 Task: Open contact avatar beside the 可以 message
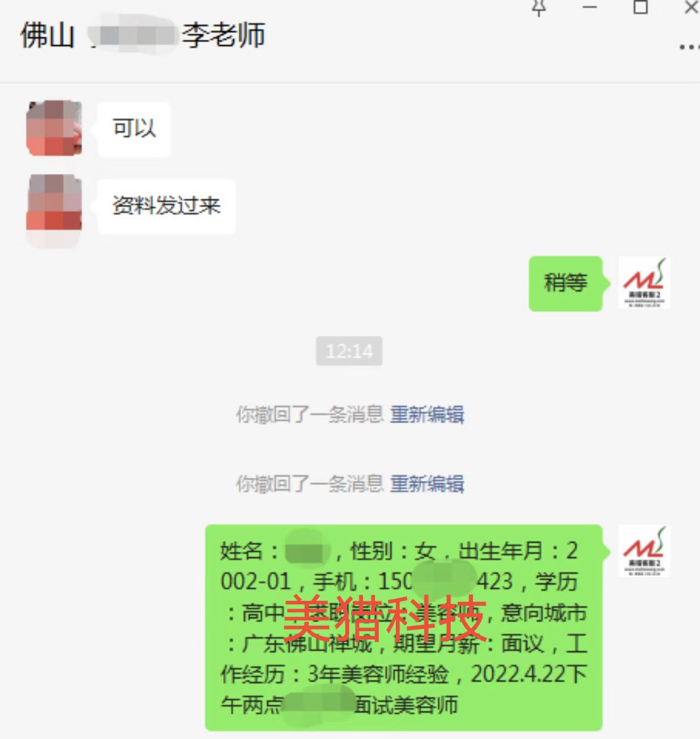click(54, 128)
